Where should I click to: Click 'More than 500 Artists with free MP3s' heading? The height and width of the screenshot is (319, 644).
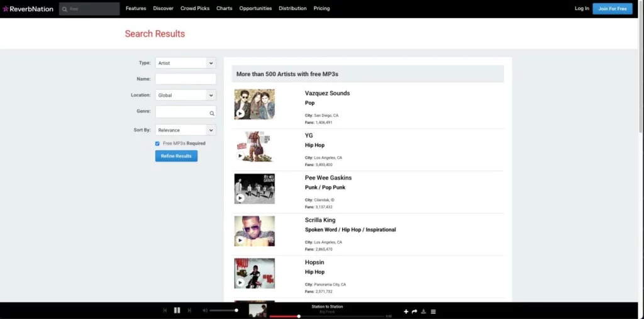287,74
